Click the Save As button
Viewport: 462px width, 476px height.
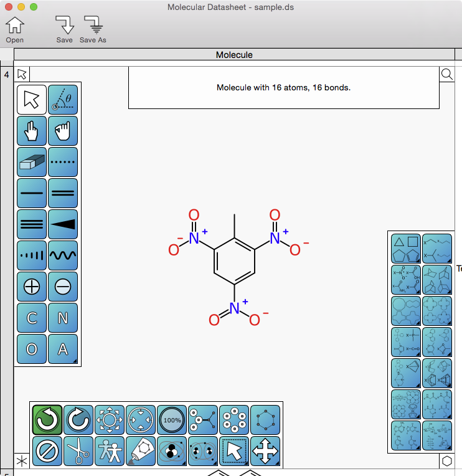(93, 30)
